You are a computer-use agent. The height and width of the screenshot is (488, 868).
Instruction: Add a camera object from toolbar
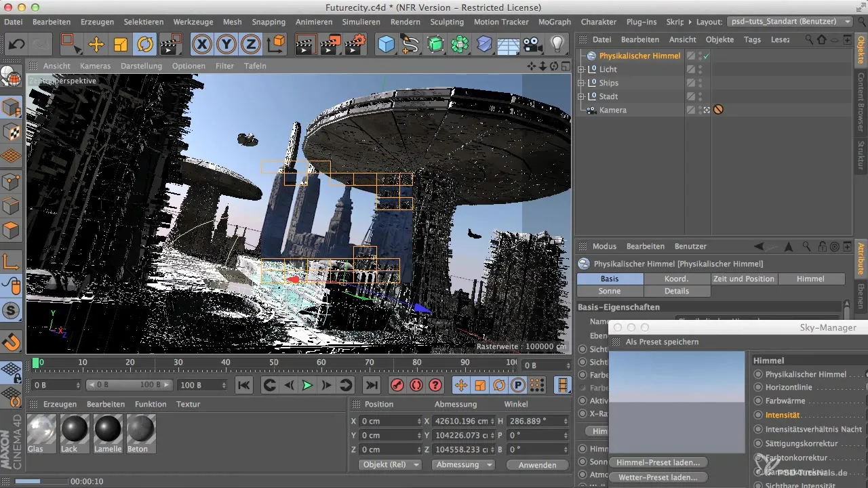pyautogui.click(x=533, y=45)
